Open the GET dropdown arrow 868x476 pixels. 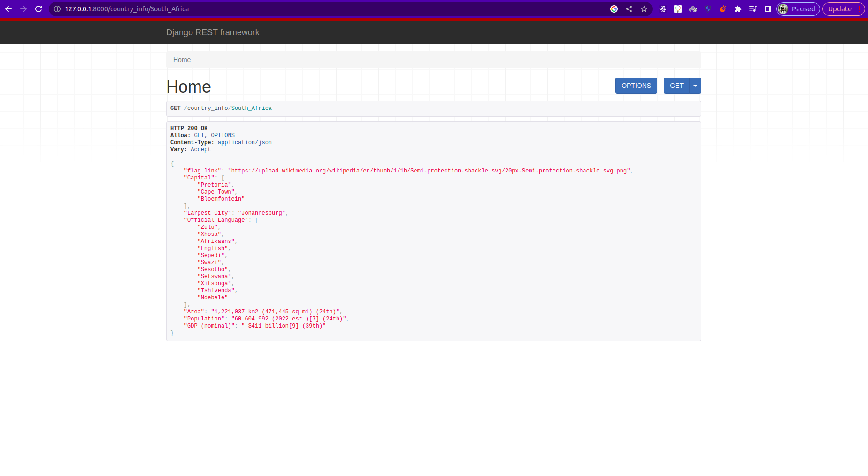(x=695, y=85)
